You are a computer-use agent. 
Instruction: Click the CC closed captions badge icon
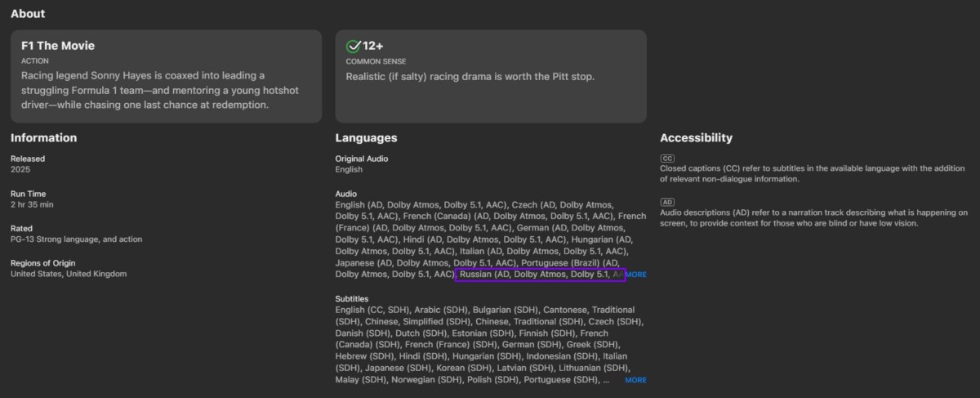[x=667, y=158]
